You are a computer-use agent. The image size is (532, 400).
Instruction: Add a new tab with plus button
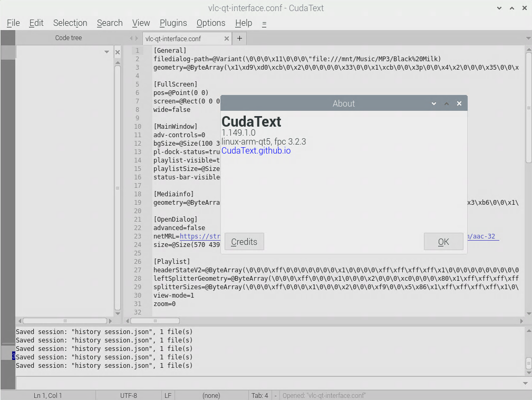pos(239,39)
